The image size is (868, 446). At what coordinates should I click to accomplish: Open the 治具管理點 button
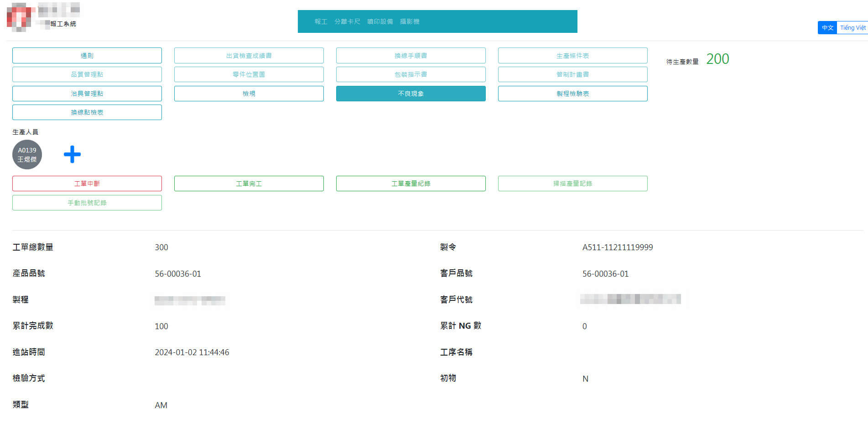[x=87, y=93]
